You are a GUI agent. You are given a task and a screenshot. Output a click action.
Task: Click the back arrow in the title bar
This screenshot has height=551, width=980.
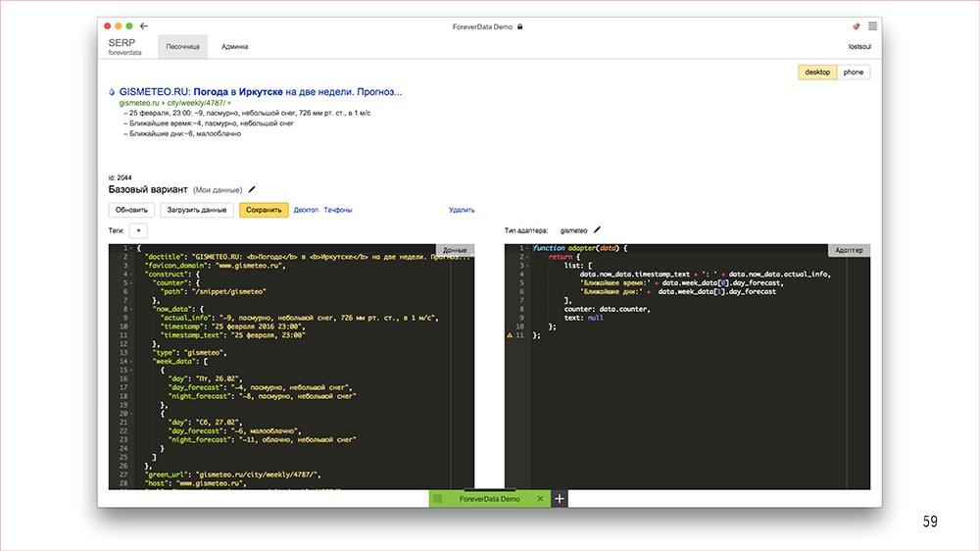click(x=144, y=26)
